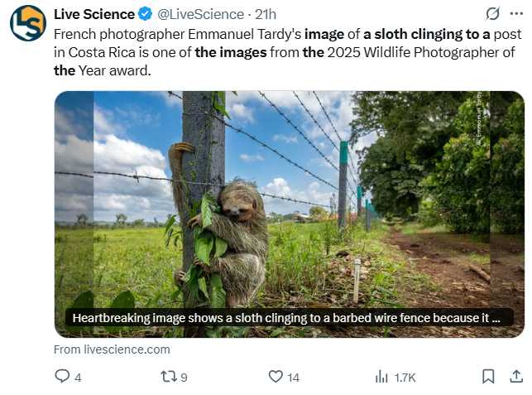Open the Live Science profile avatar
Viewport: 532px width, 395px height.
(27, 23)
